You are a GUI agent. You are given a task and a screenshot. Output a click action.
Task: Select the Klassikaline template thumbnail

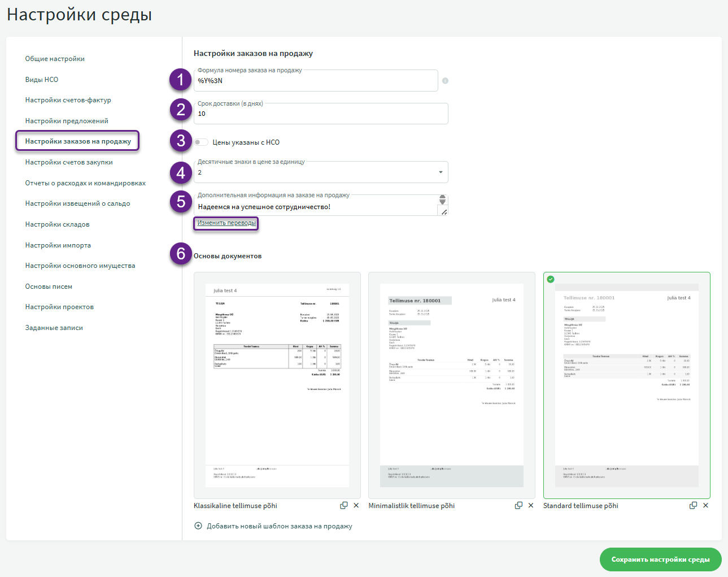tap(277, 385)
